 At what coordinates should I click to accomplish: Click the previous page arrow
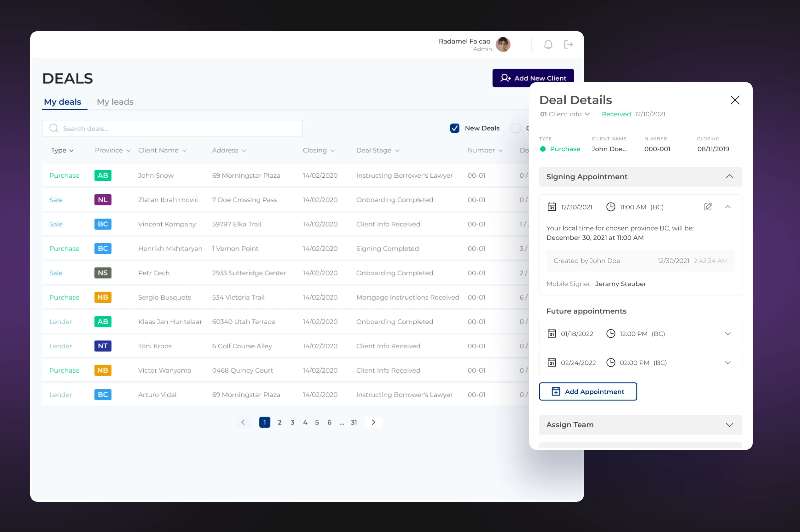click(x=243, y=422)
